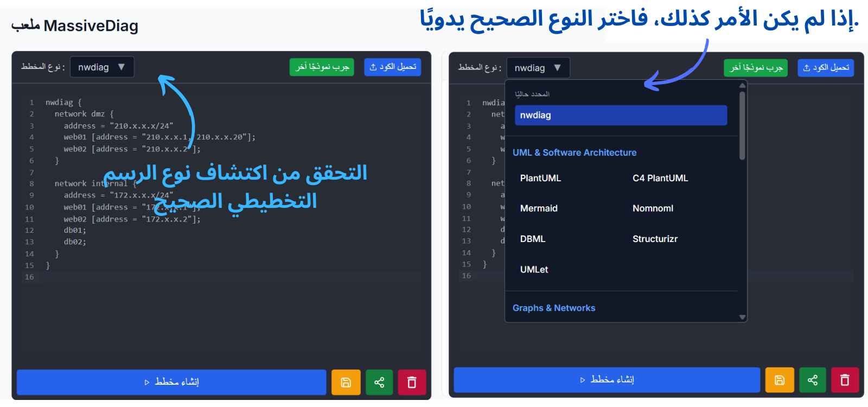The height and width of the screenshot is (407, 868).
Task: Click the المحدد حاليًا label in the dropdown
Action: pyautogui.click(x=532, y=94)
